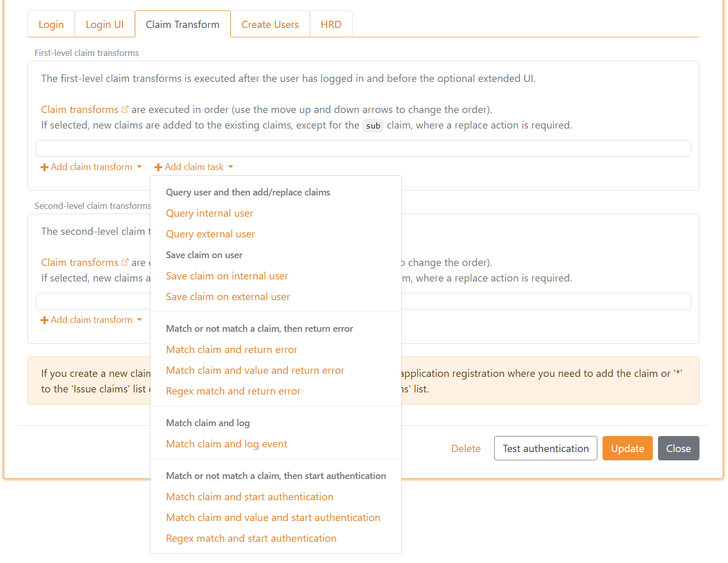Click the Test authentication button
Viewport: 728px width, 563px height.
545,448
